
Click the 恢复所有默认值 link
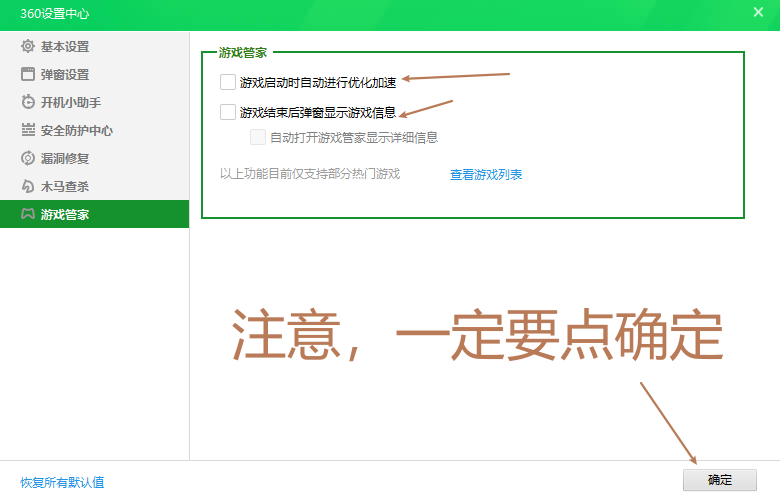click(62, 482)
